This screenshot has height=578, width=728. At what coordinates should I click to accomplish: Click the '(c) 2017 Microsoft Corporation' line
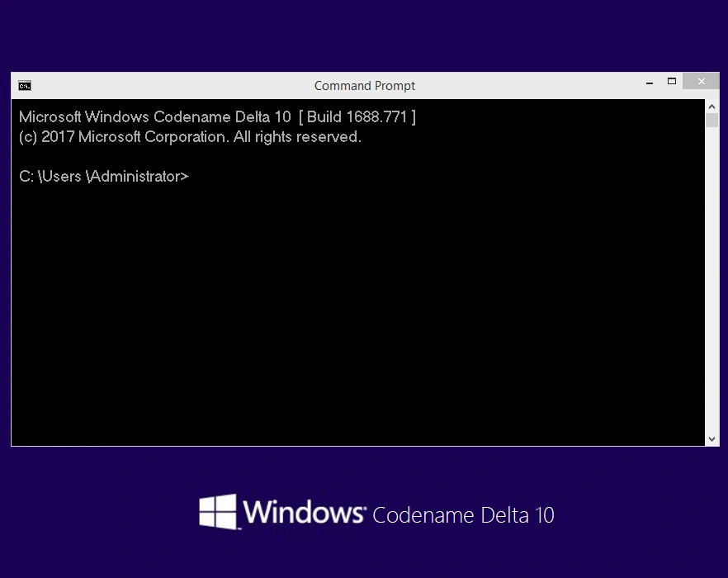pyautogui.click(x=190, y=137)
